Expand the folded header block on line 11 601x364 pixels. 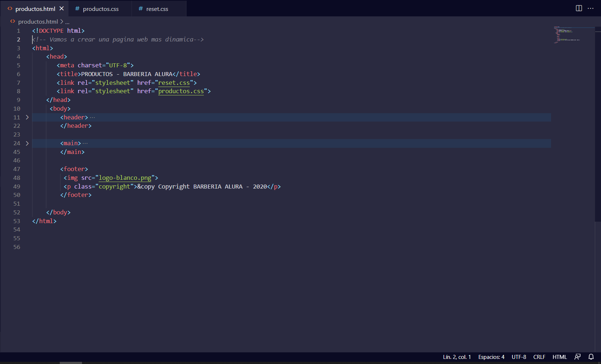(x=27, y=117)
